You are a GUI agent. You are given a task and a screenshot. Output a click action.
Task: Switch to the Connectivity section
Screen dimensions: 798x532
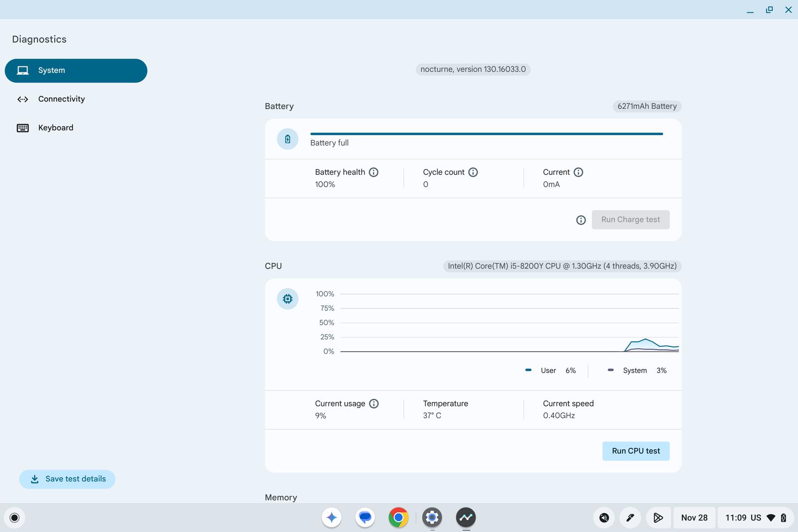(61, 99)
